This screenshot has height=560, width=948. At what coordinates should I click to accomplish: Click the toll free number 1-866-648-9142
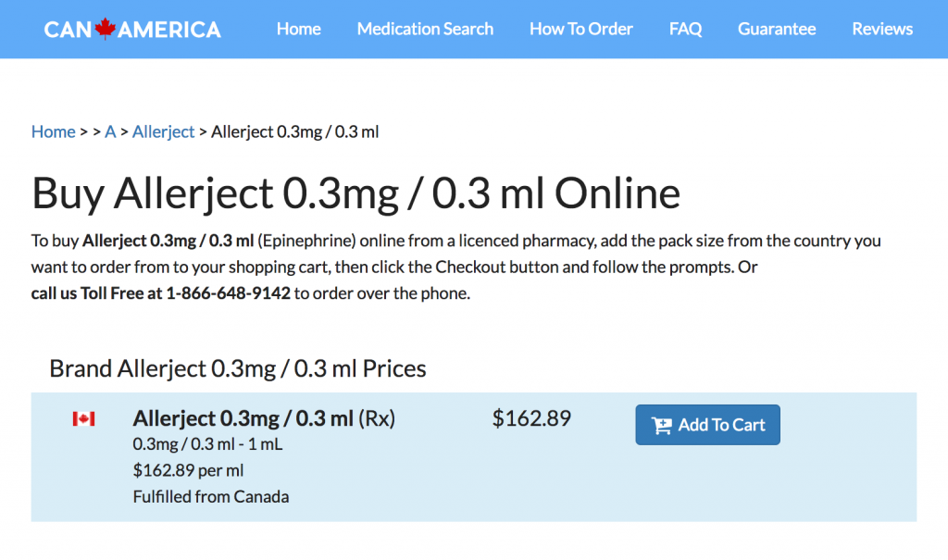[x=228, y=293]
